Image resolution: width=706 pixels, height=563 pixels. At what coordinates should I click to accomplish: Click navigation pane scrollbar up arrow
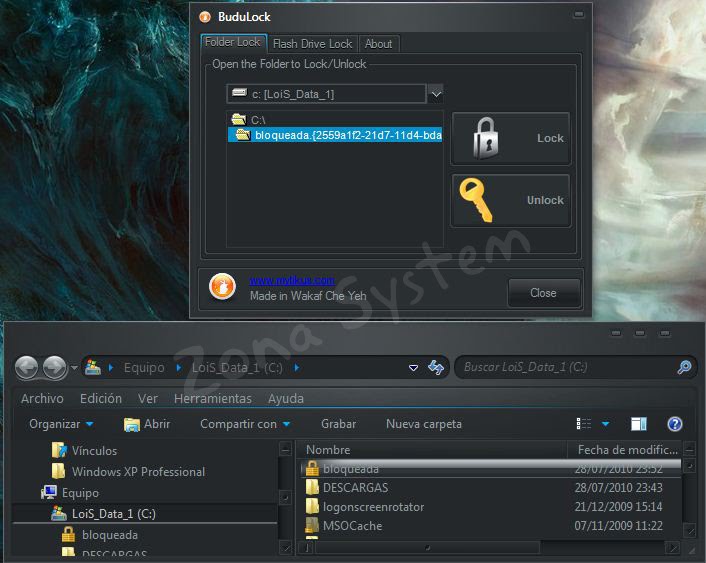click(285, 449)
